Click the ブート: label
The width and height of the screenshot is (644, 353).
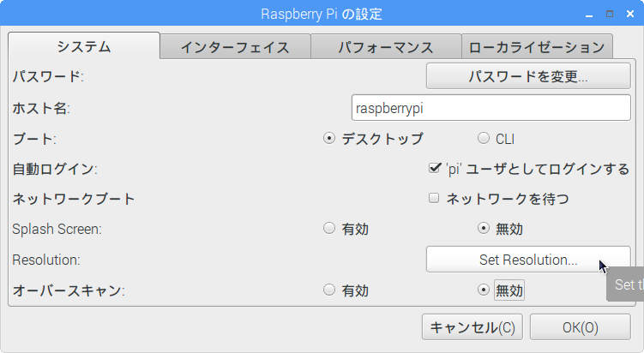[34, 139]
